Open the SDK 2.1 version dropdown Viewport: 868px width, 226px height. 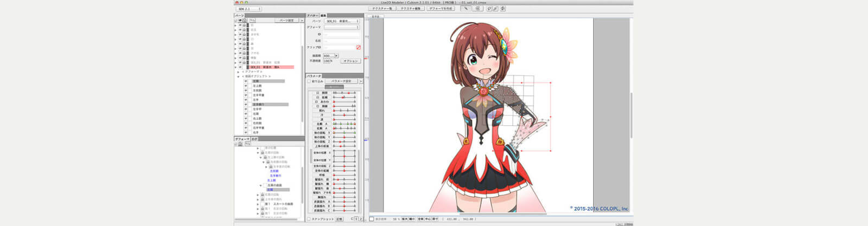249,9
